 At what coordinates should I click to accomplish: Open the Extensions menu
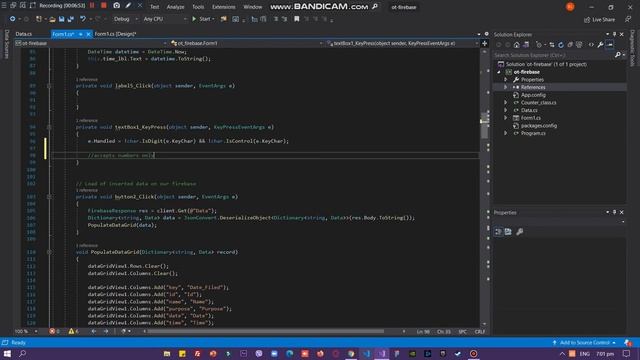tap(224, 7)
